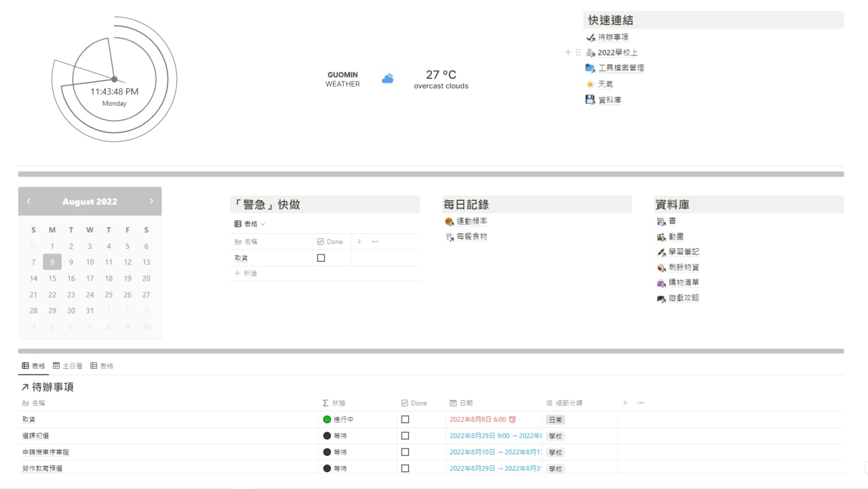
Task: Open the 取貨 row name in 「警急」快做
Action: (241, 258)
